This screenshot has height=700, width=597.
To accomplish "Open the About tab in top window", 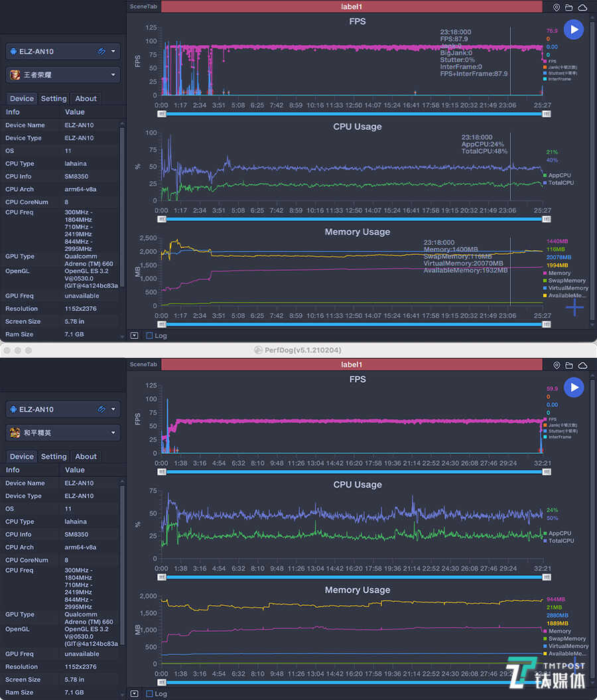I will pos(86,99).
